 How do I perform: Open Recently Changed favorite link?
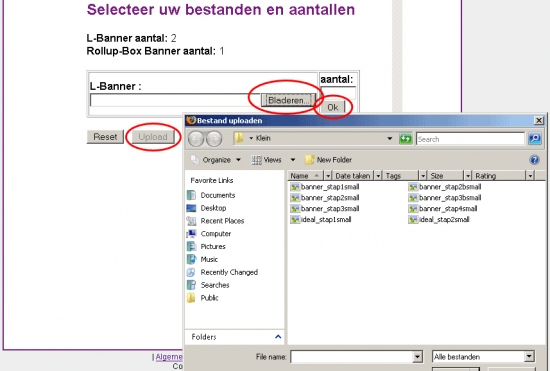point(222,272)
